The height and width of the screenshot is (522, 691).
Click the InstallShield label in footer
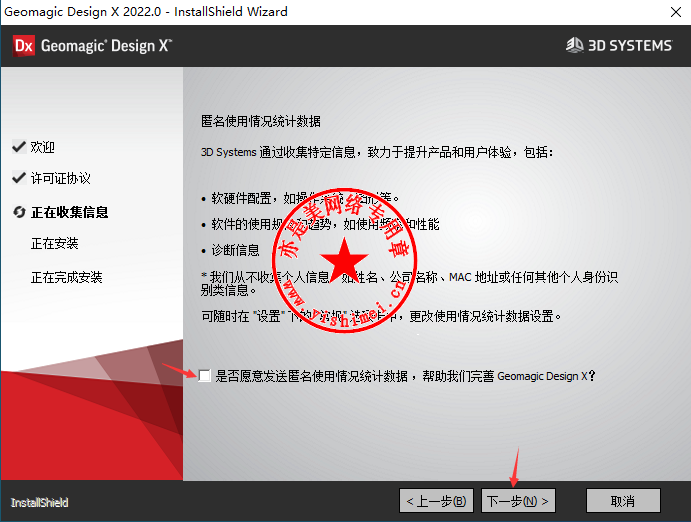[x=40, y=503]
